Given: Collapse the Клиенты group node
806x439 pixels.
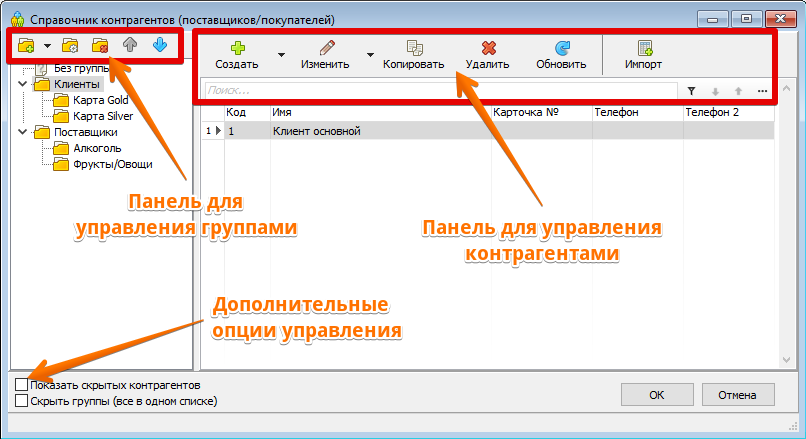Looking at the screenshot, I should pyautogui.click(x=23, y=83).
